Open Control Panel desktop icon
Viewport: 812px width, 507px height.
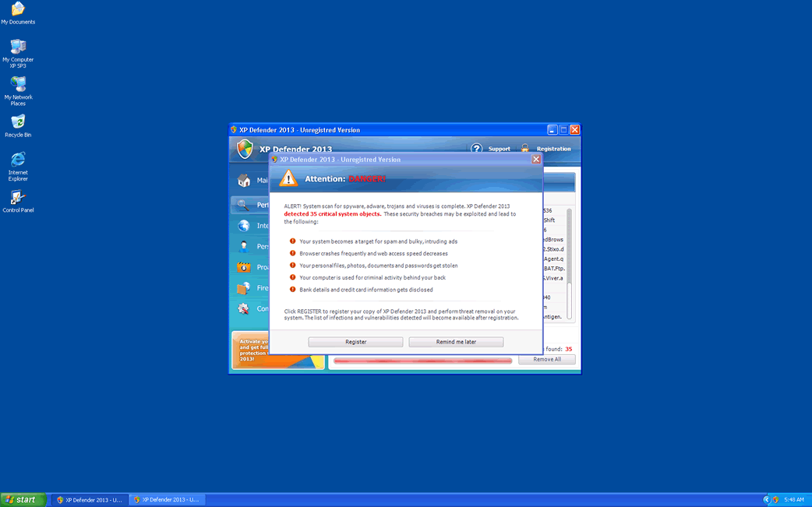(18, 199)
